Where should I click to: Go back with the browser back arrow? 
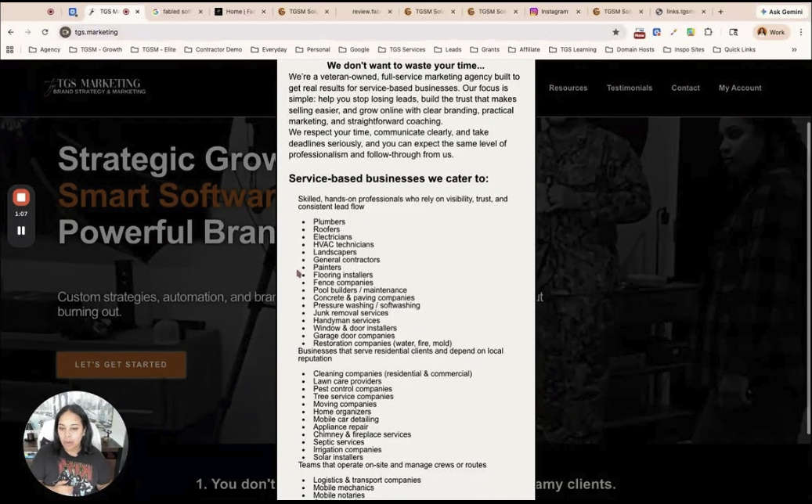click(11, 32)
